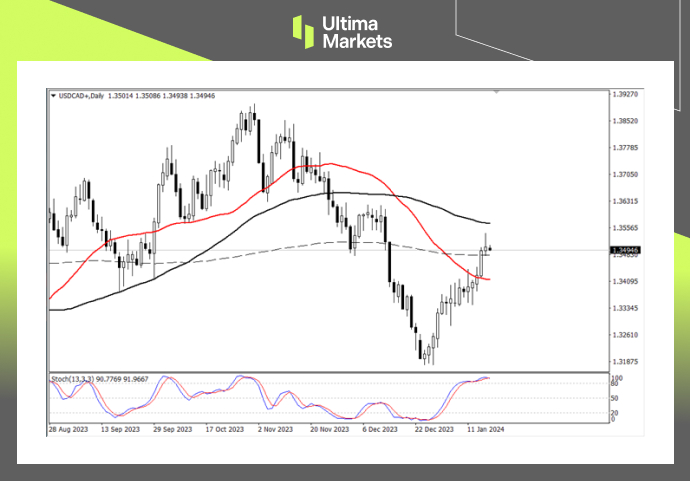The image size is (690, 481).
Task: Open the USDCAD+ symbol dropdown arrow
Action: pos(53,96)
